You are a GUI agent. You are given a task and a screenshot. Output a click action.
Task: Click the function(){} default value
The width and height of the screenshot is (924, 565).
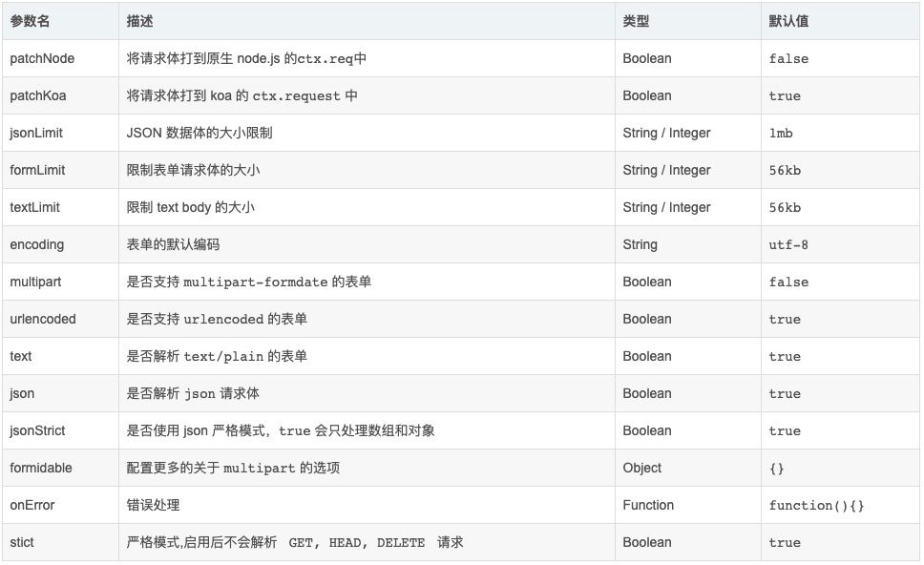click(816, 506)
